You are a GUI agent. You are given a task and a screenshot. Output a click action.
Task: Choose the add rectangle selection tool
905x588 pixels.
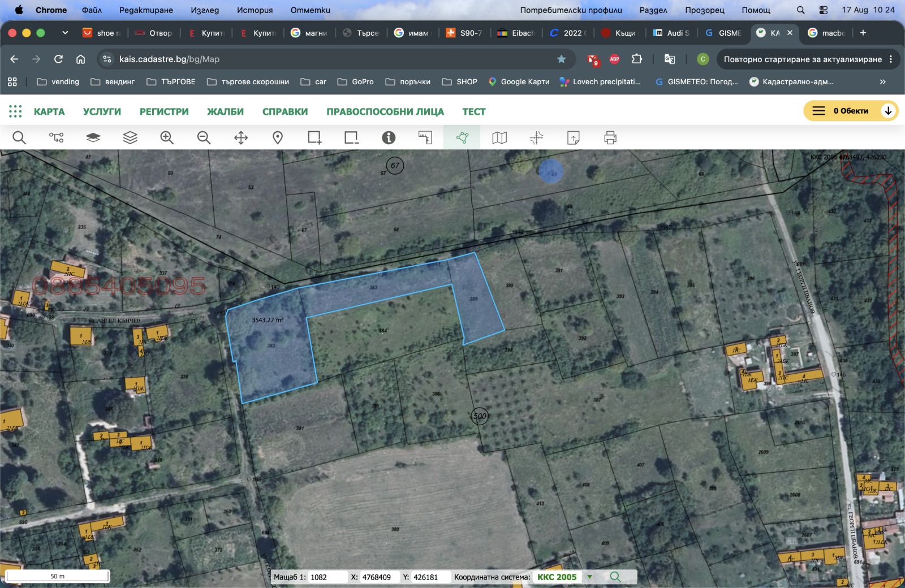[x=314, y=137]
